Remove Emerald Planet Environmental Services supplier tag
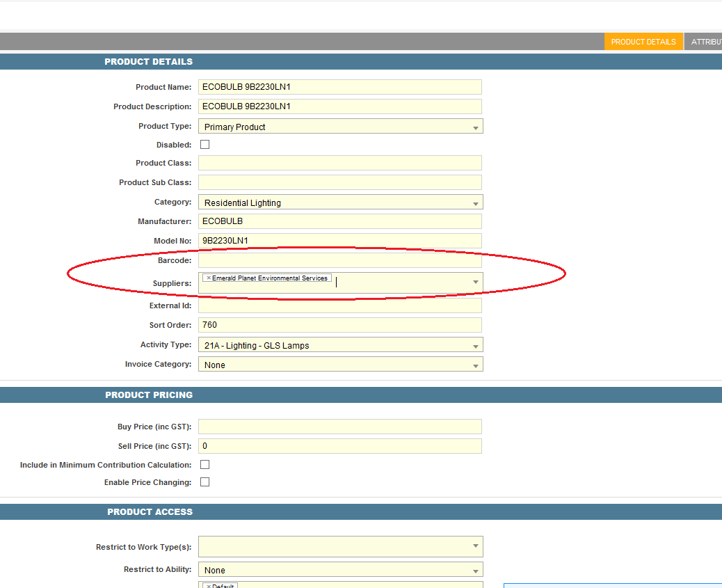The height and width of the screenshot is (588, 722). (x=208, y=278)
